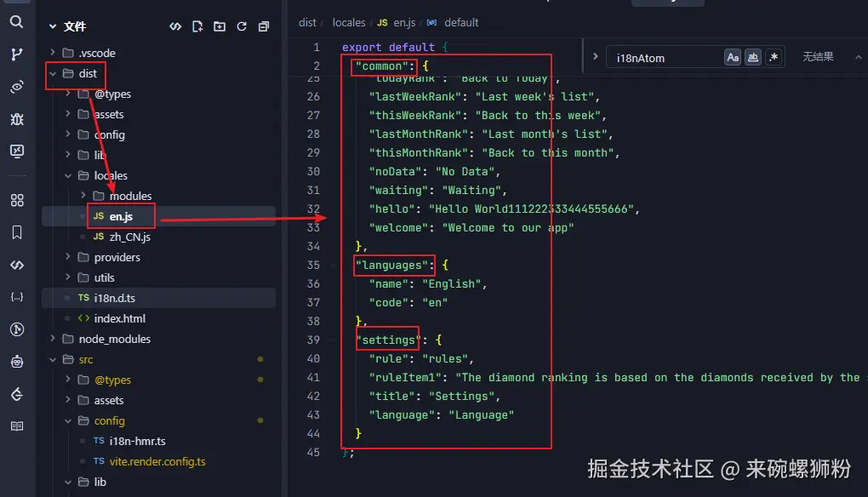Screen dimensions: 868x497
Task: Toggle Match Case in find widget
Action: pos(733,57)
